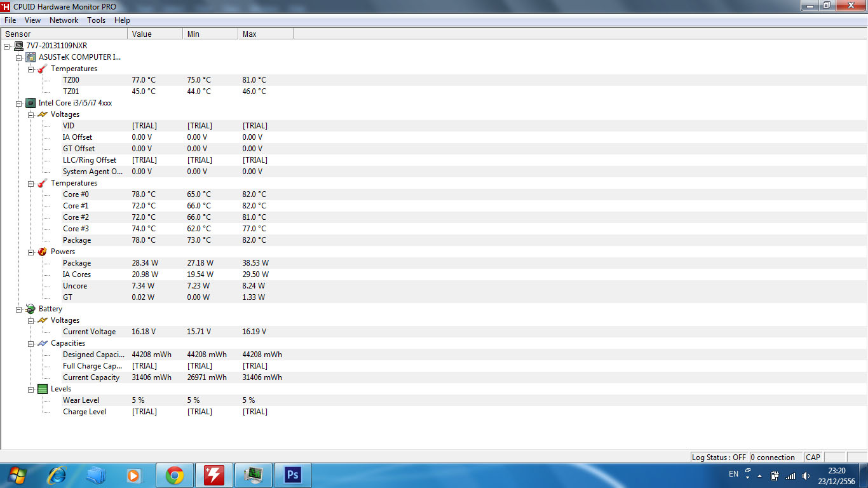This screenshot has width=868, height=488.
Task: Open the View menu
Action: click(x=32, y=20)
